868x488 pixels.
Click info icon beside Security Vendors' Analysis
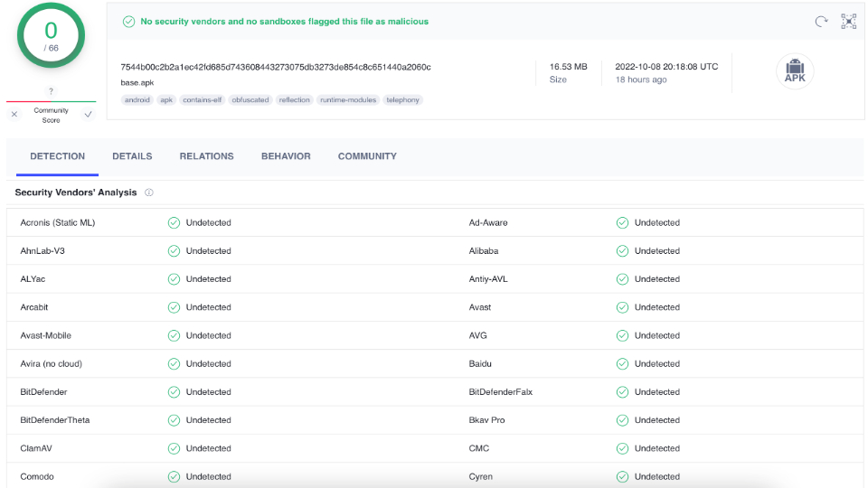coord(149,192)
